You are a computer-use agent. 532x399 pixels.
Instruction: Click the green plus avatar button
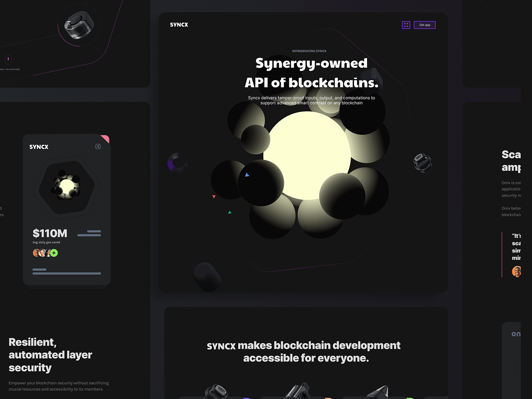(54, 253)
